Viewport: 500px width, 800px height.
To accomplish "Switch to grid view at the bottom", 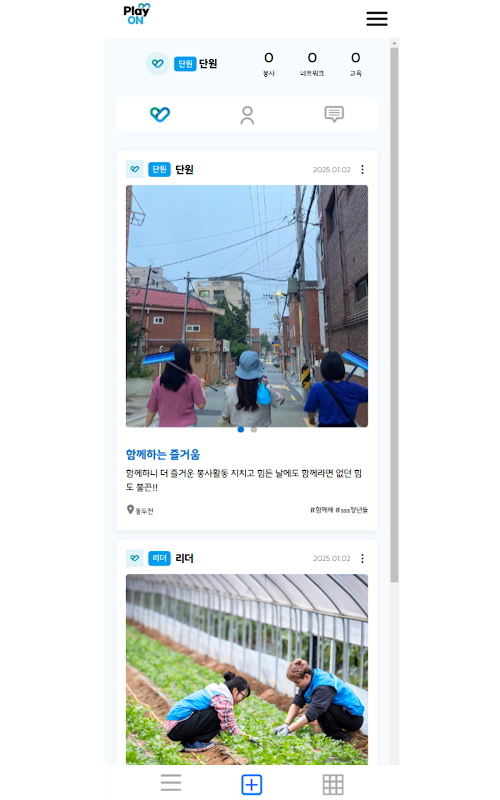I will click(x=333, y=784).
